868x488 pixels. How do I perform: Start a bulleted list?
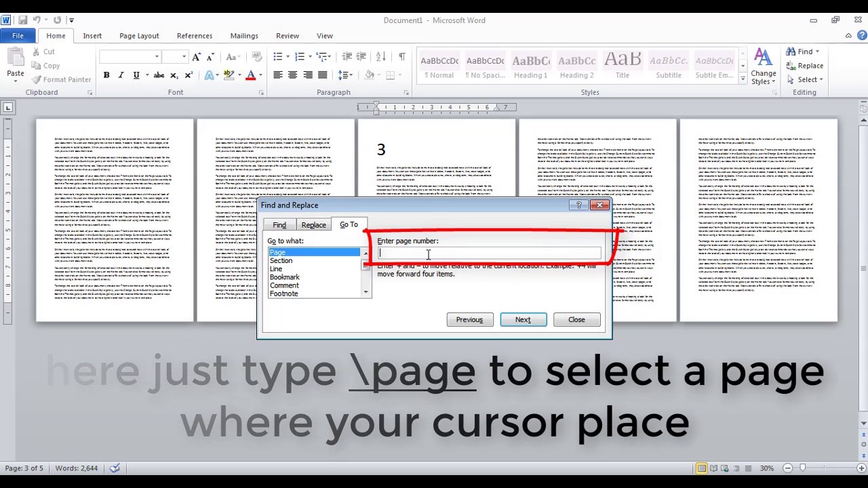[278, 57]
